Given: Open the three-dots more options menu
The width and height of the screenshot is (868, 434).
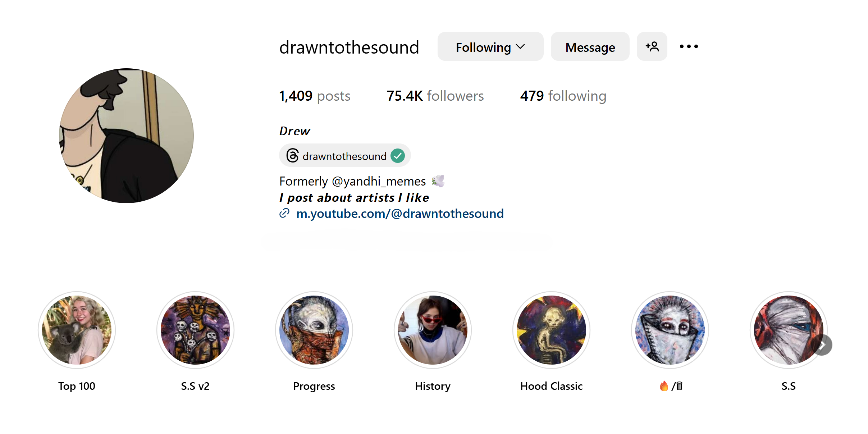Looking at the screenshot, I should [689, 47].
